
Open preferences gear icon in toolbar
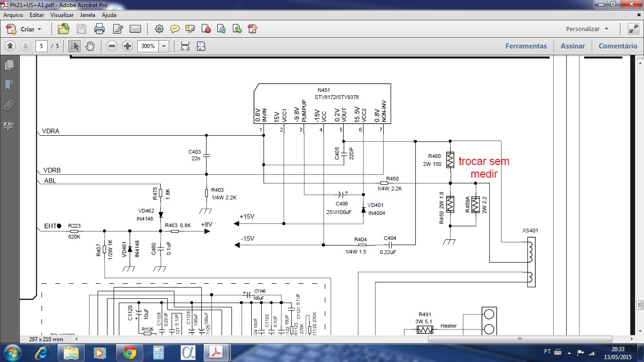tap(159, 29)
